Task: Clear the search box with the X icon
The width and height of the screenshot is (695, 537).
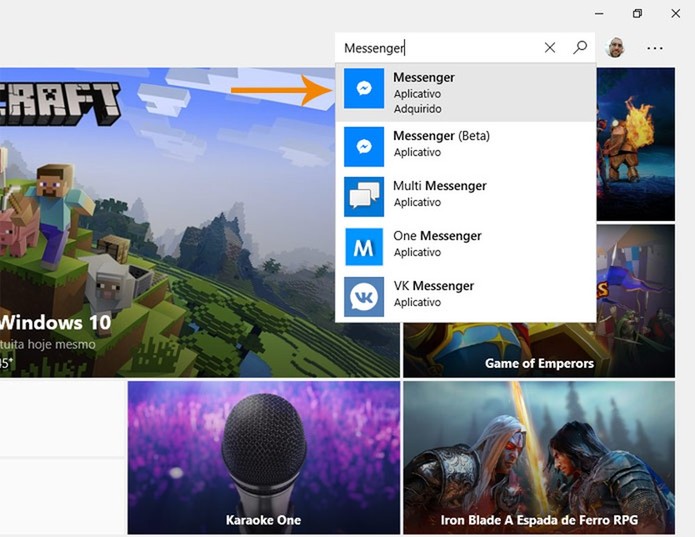Action: (550, 47)
